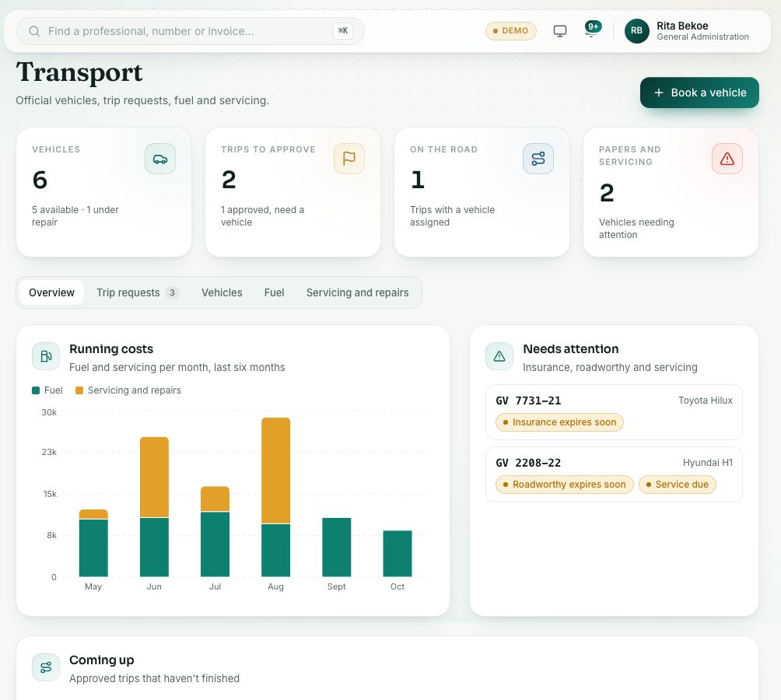Click 'Vehicles needing attention' text
The image size is (781, 700).
pos(636,229)
